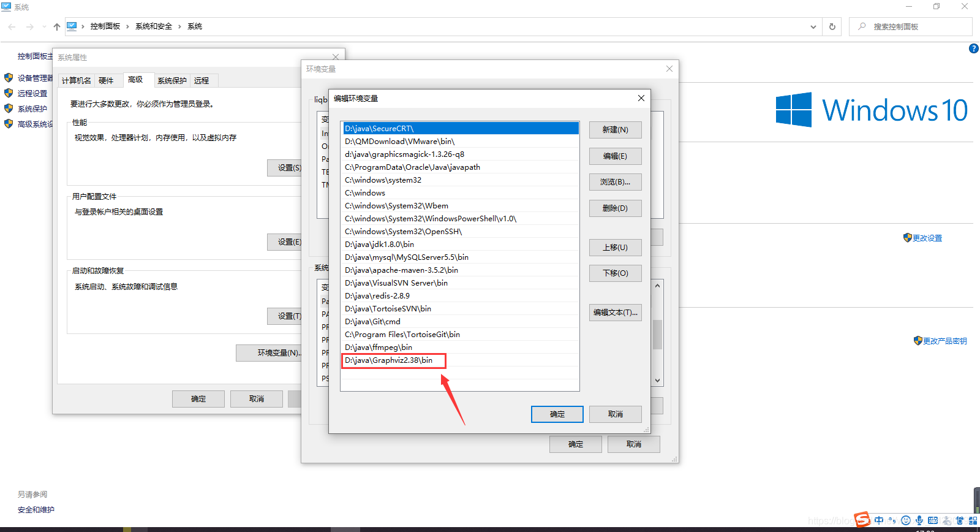Expand chevron after 系统和安全 breadcrumb
Screen dimensions: 980x532
(180, 26)
